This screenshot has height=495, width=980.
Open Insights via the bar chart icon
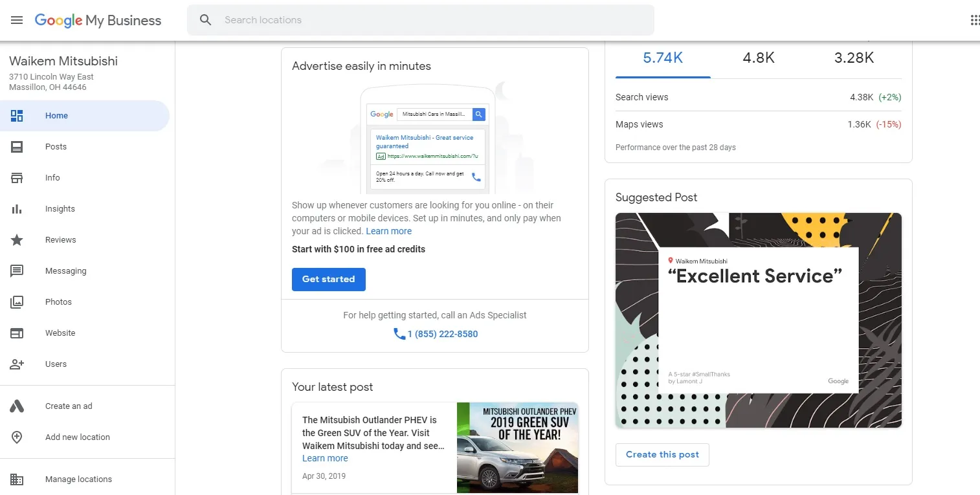17,208
